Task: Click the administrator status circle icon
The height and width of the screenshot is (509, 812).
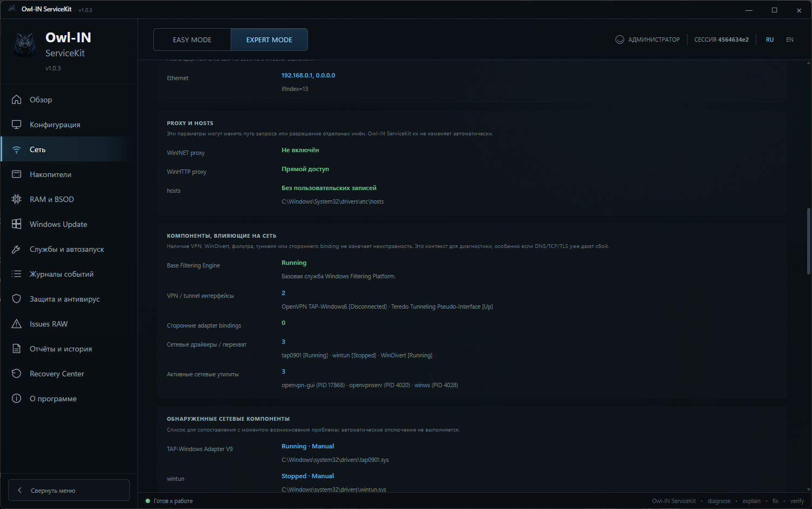Action: 620,40
